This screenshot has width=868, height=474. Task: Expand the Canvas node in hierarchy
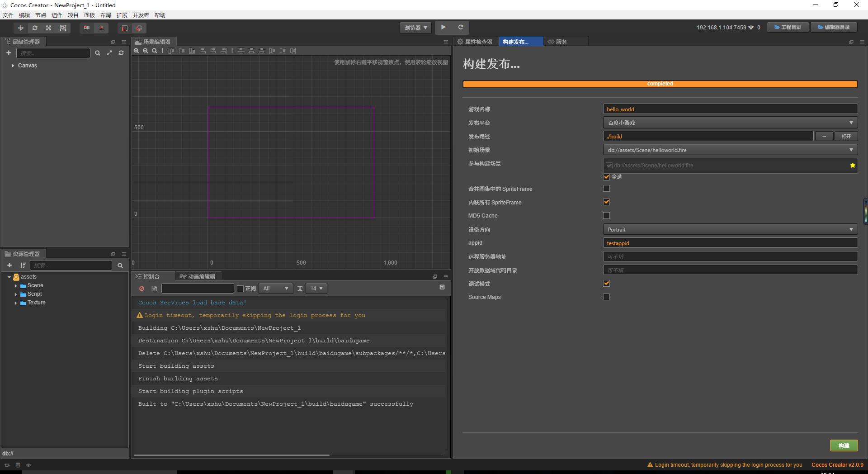pos(13,66)
